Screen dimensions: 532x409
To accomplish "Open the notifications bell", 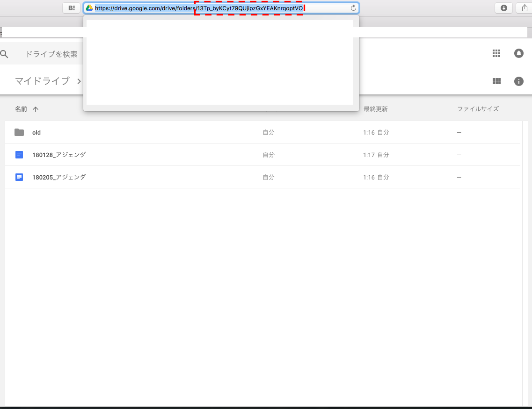I will [x=518, y=53].
